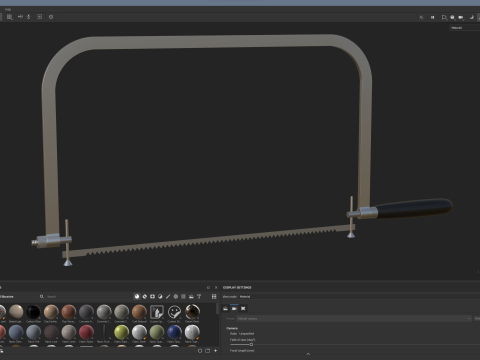Click the plus icon to add asset
The image size is (480, 360).
(x=216, y=351)
